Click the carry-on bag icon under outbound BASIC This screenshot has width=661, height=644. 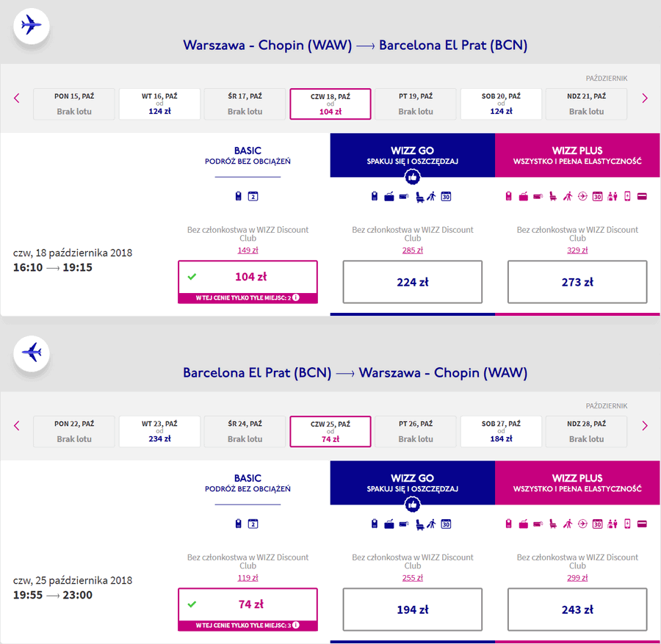[x=238, y=196]
